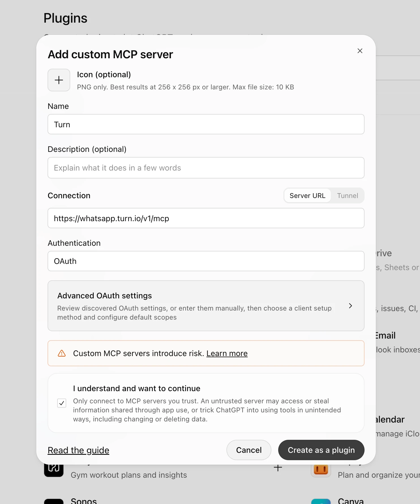The width and height of the screenshot is (420, 504).
Task: Click the Connection section label
Action: pos(69,196)
